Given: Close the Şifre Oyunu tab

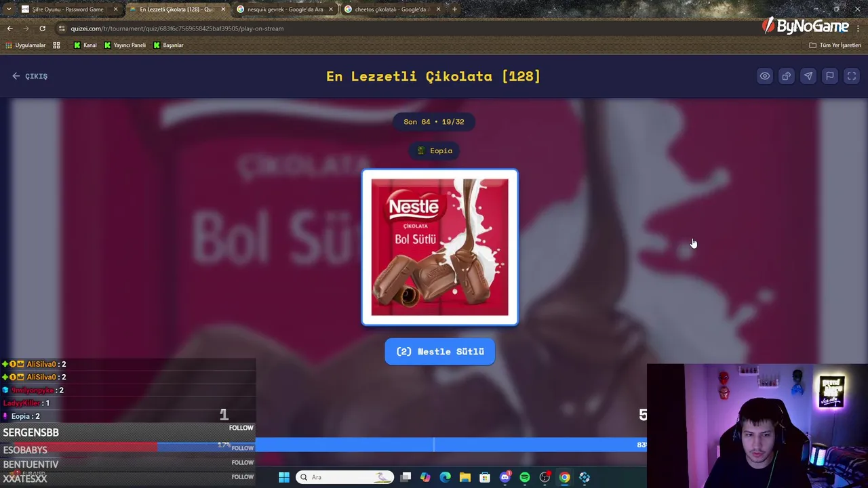Looking at the screenshot, I should click(115, 9).
